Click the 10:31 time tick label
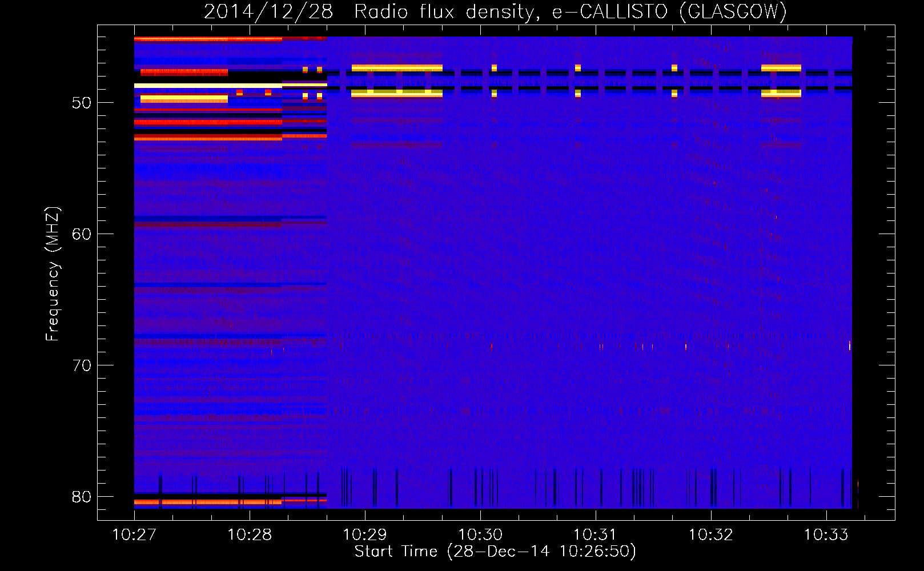The image size is (924, 571). [x=596, y=535]
